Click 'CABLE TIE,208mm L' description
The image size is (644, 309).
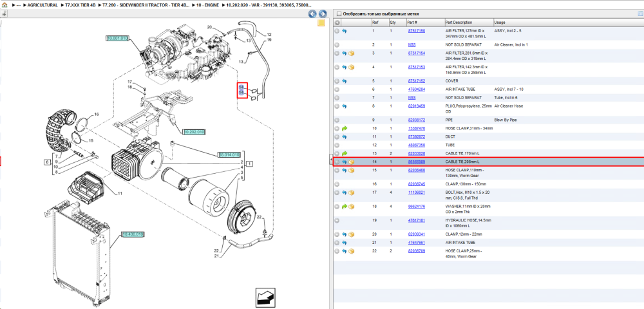[462, 162]
